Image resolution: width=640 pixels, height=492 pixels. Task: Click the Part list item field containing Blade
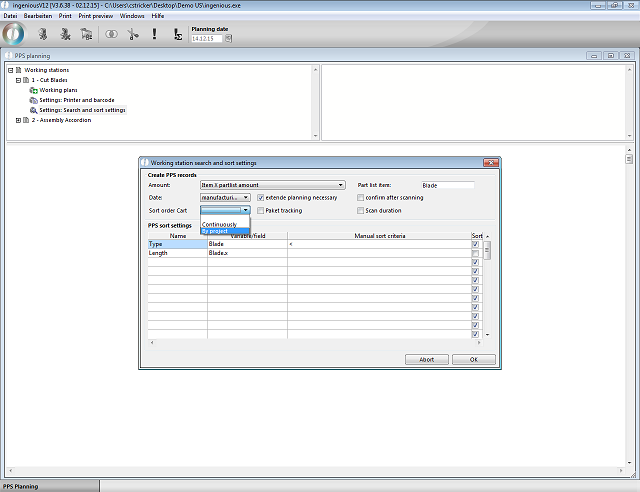[x=448, y=185]
